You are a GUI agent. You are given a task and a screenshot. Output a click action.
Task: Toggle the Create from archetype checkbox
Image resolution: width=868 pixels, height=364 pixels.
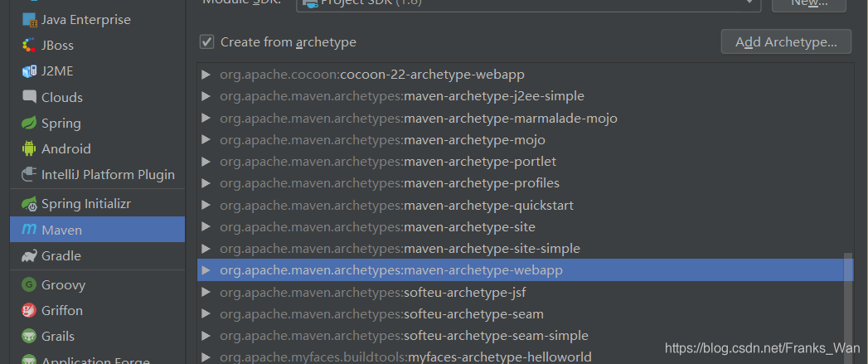click(206, 42)
